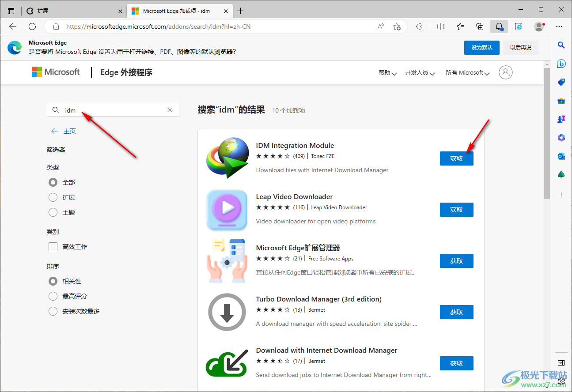Sort results by 安装次数最多

(53, 311)
